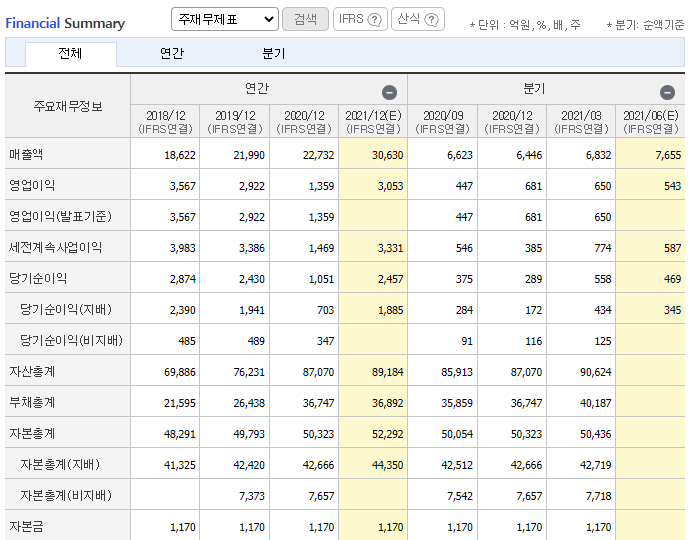Screen dimensions: 693x540
Task: Click the 자본총계(비지배) value 7,373
Action: 252,496
